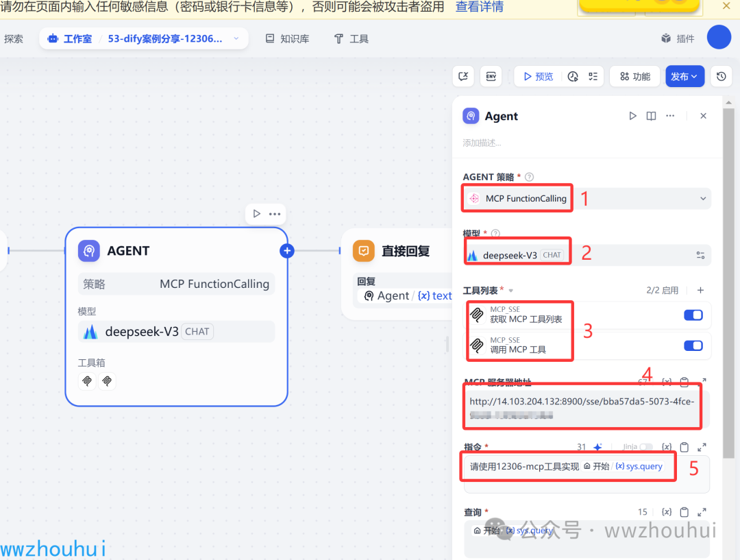Open the app name dropdown 53-dify案例分享

[x=173, y=38]
